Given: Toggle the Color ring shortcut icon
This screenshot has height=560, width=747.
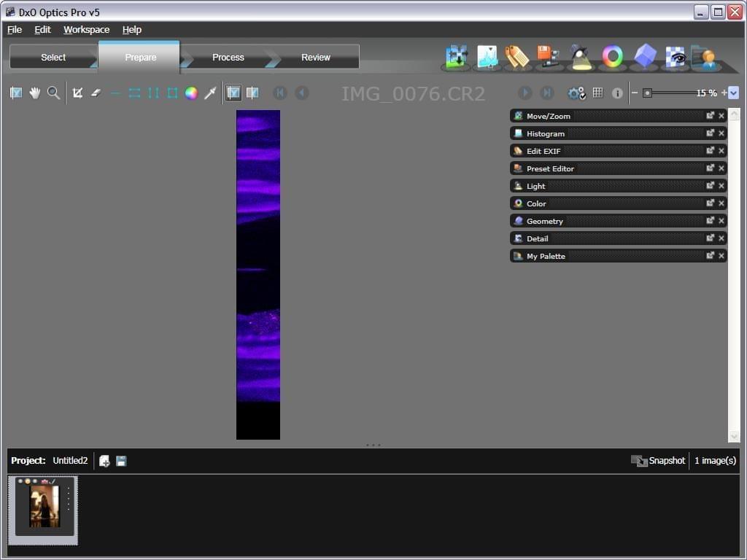Looking at the screenshot, I should tap(613, 57).
